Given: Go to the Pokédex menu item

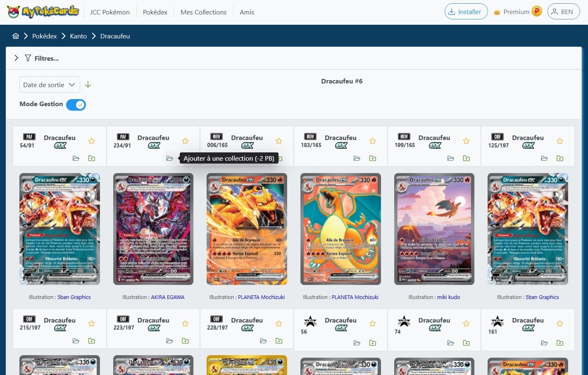Looking at the screenshot, I should [155, 12].
